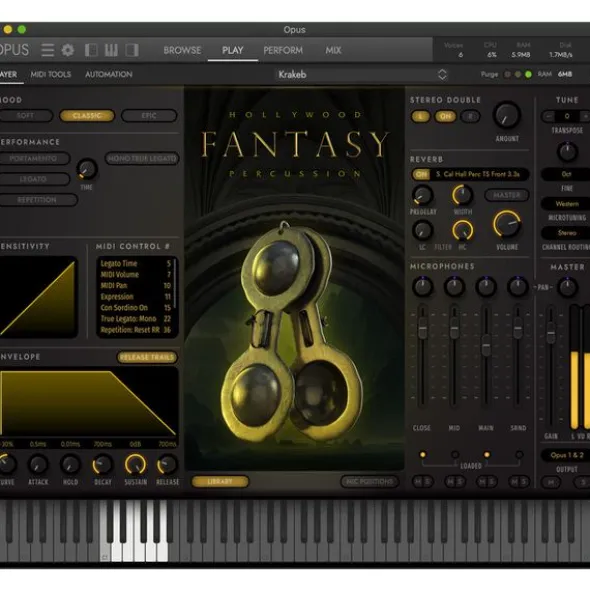Toggle Stereo Double ON button

click(445, 116)
